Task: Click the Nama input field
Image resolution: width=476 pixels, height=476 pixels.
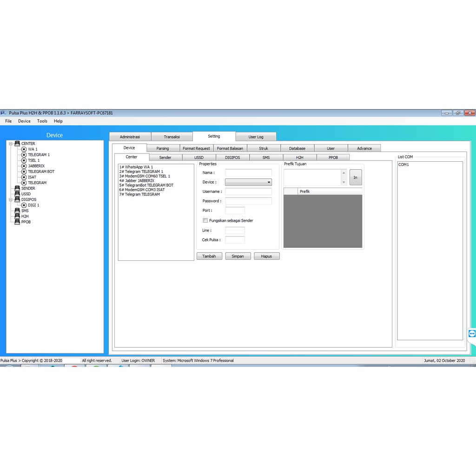Action: pyautogui.click(x=248, y=173)
